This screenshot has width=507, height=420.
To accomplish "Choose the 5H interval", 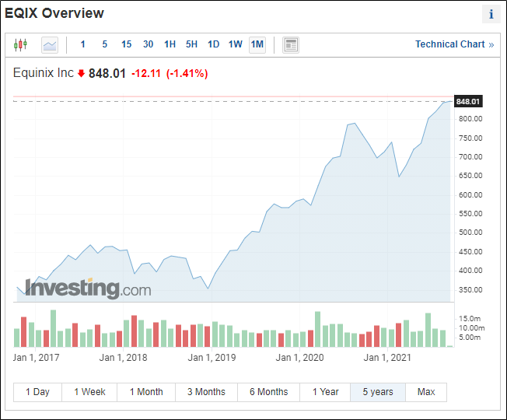I will (x=191, y=44).
